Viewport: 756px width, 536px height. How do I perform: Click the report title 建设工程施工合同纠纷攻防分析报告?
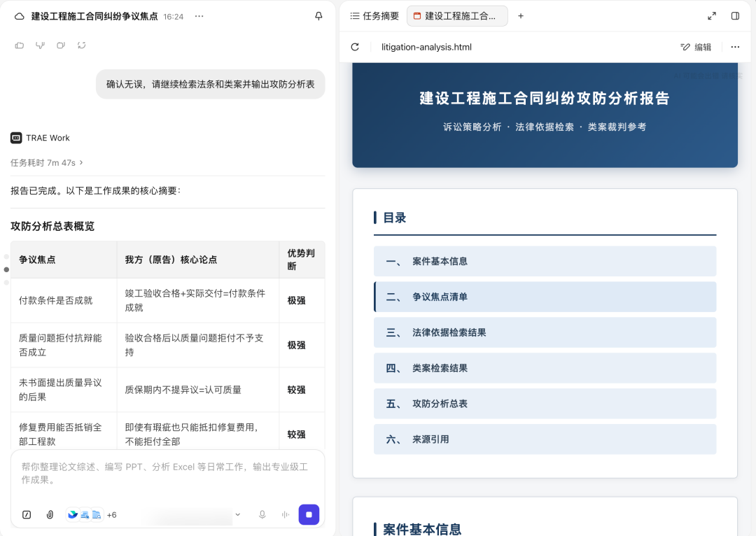(545, 99)
